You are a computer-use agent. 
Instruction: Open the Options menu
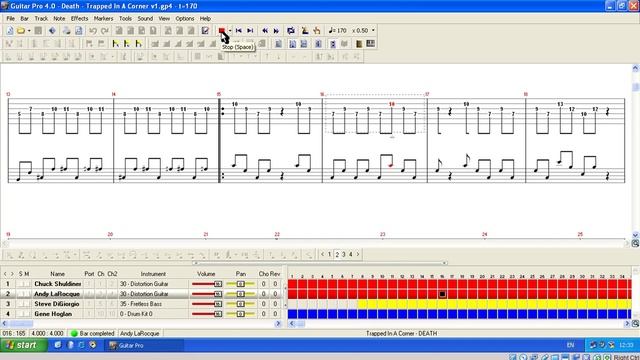[184, 18]
